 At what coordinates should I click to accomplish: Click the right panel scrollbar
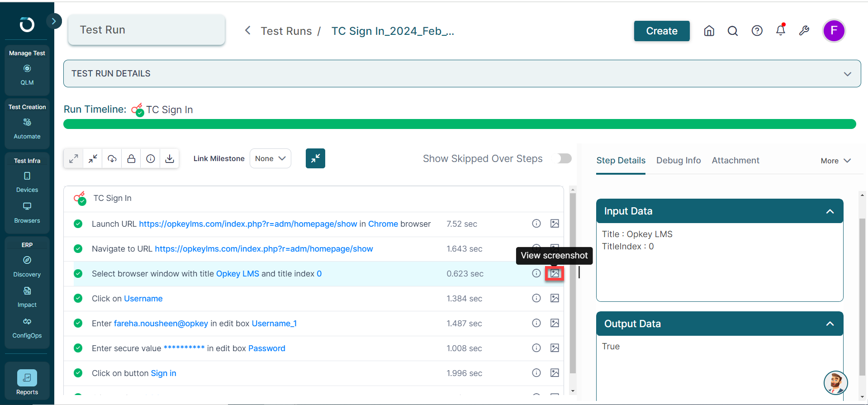pos(862,296)
